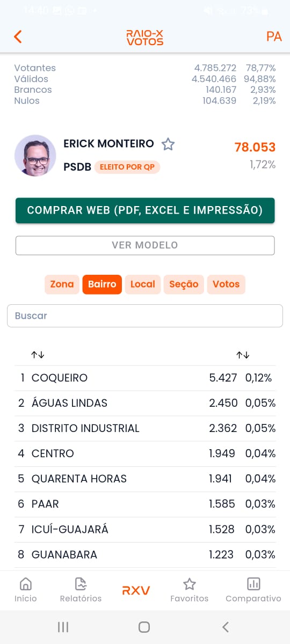Select the Bairro filter tab
Screen dimensions: 290x644
[x=102, y=284]
